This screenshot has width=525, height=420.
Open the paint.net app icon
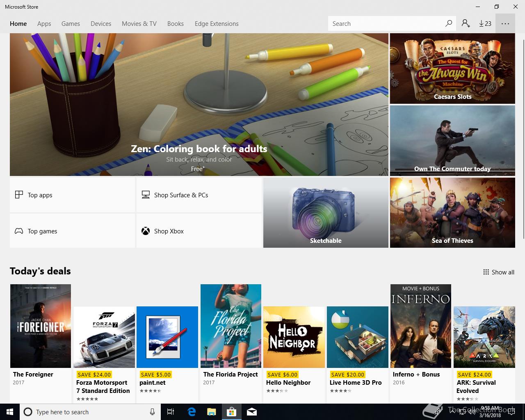coord(167,337)
